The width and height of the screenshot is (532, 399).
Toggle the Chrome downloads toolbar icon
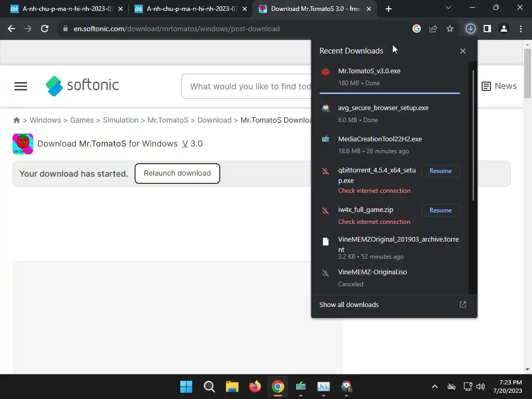pos(470,29)
